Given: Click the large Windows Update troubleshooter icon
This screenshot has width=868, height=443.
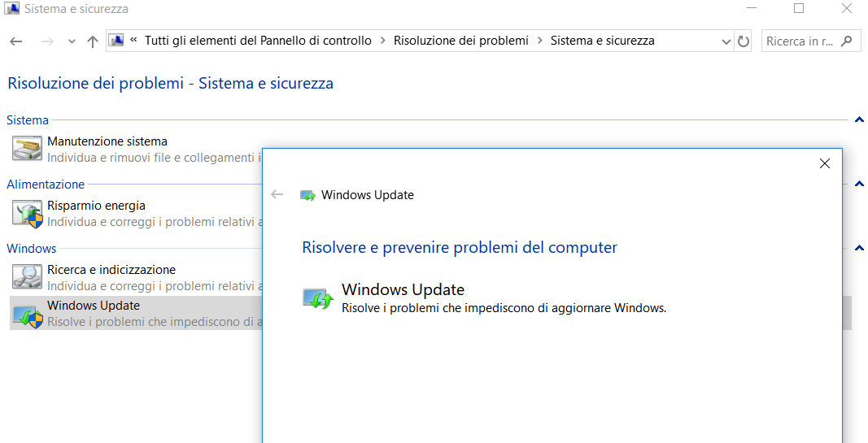Looking at the screenshot, I should pyautogui.click(x=318, y=298).
